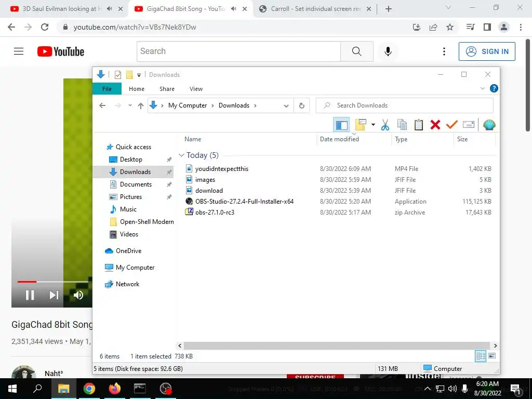Viewport: 532px width, 399px height.
Task: Click the new folder icon in title bar
Action: tap(129, 75)
